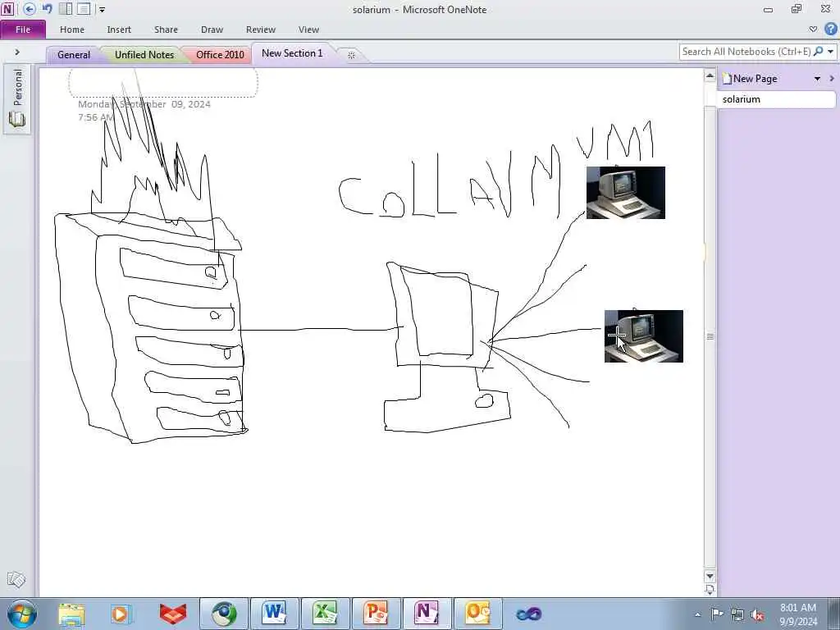Click the search magnifier icon
The image size is (840, 630).
point(818,52)
